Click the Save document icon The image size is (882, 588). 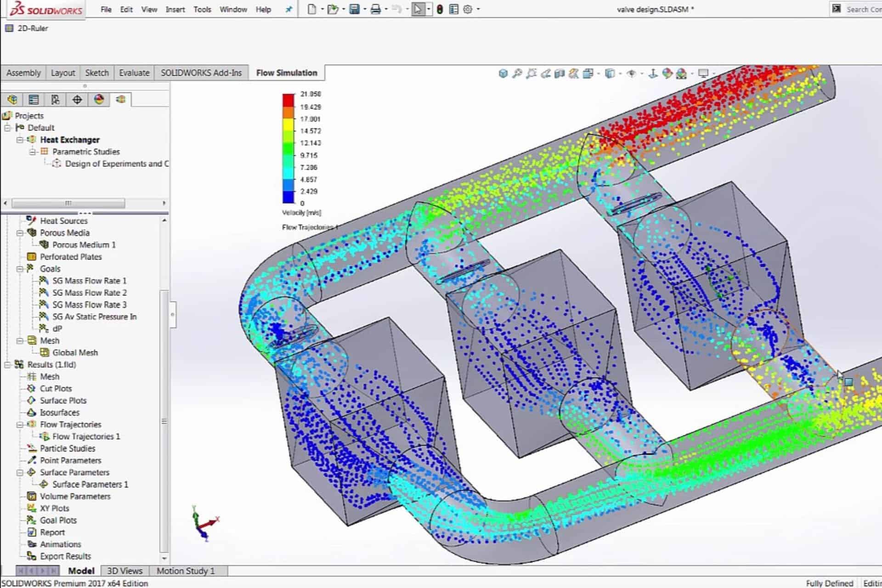pos(354,9)
